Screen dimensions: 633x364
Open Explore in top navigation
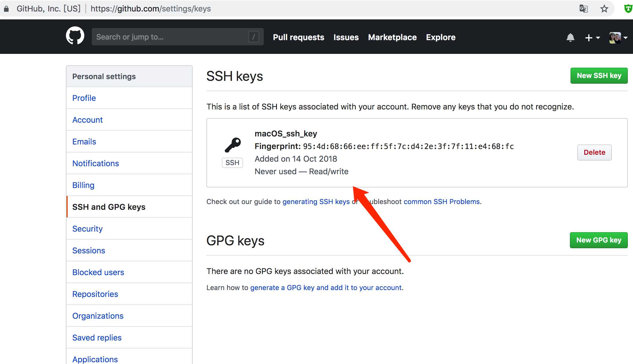coord(441,37)
